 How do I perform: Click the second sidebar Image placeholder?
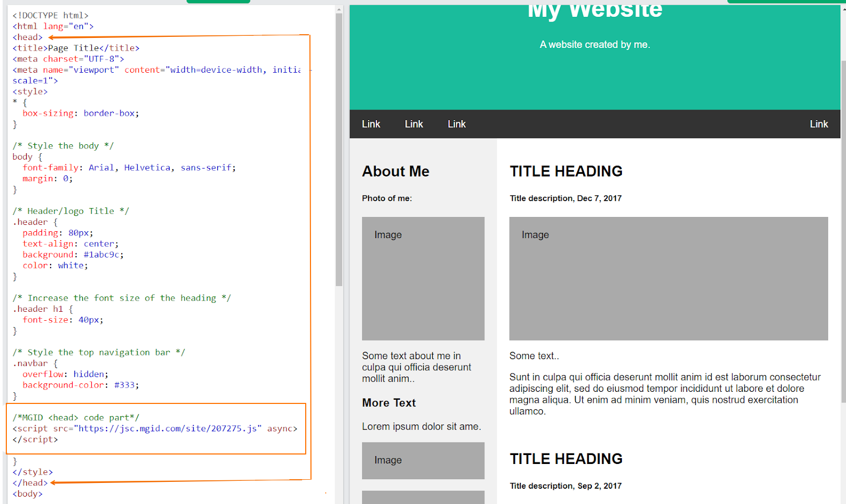422,460
